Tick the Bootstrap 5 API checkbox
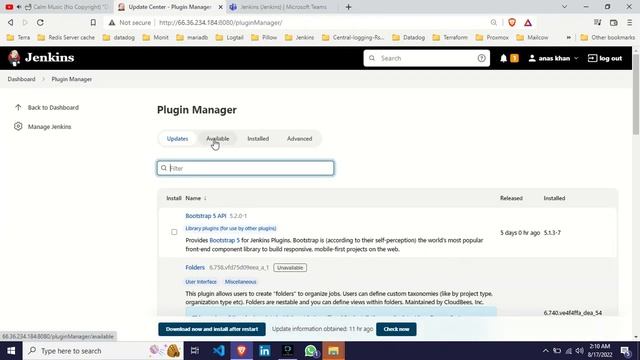Image resolution: width=640 pixels, height=360 pixels. pos(174,232)
